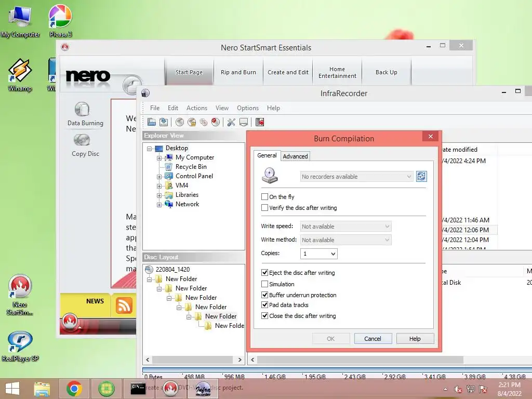This screenshot has height=399, width=532.
Task: Burn disc image icon in toolbar
Action: coord(192,122)
